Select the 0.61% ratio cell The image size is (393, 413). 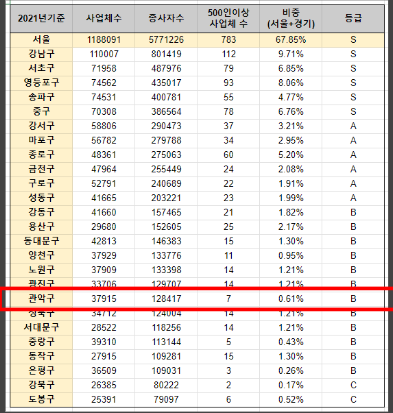291,299
